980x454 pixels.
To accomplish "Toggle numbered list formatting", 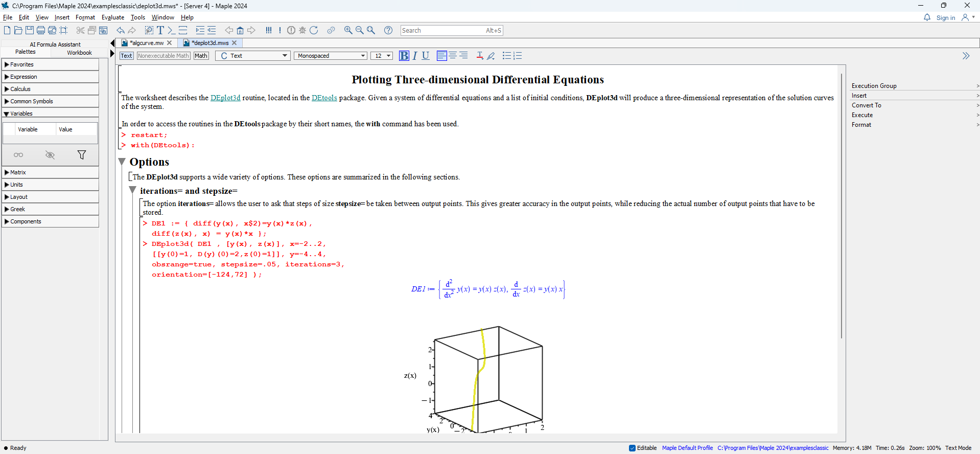I will 518,56.
